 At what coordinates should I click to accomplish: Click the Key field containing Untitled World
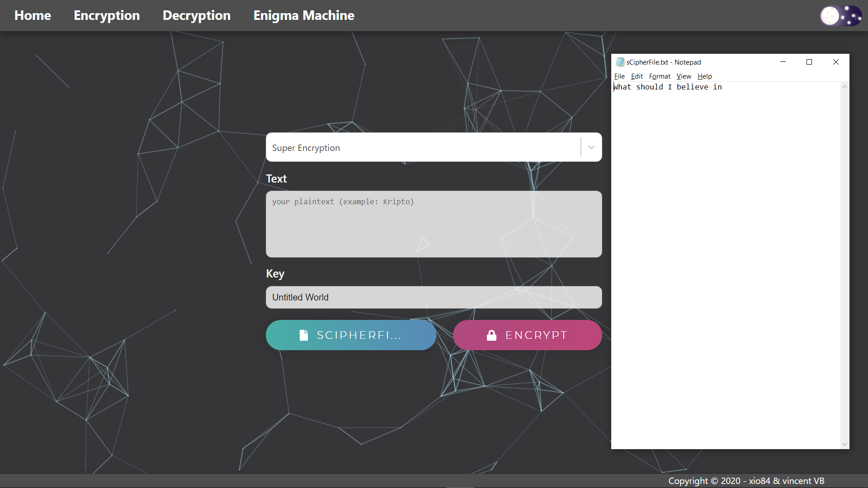[x=434, y=297]
